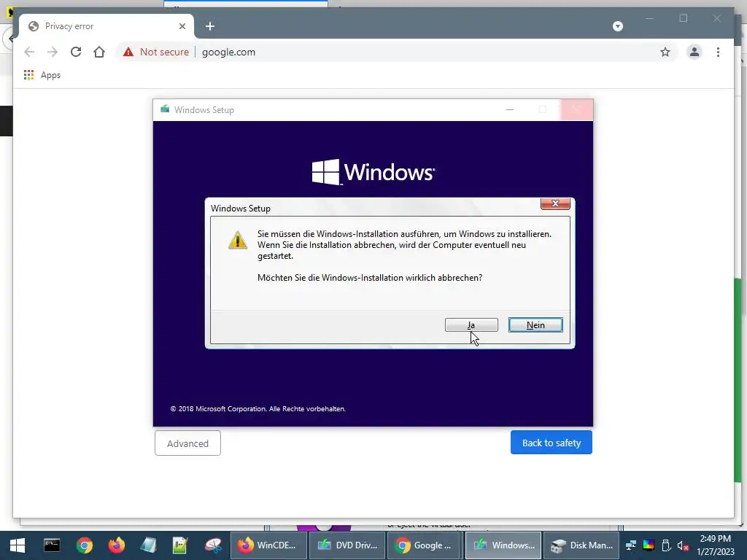Open the Apps bookmarks shortcut

click(x=42, y=75)
